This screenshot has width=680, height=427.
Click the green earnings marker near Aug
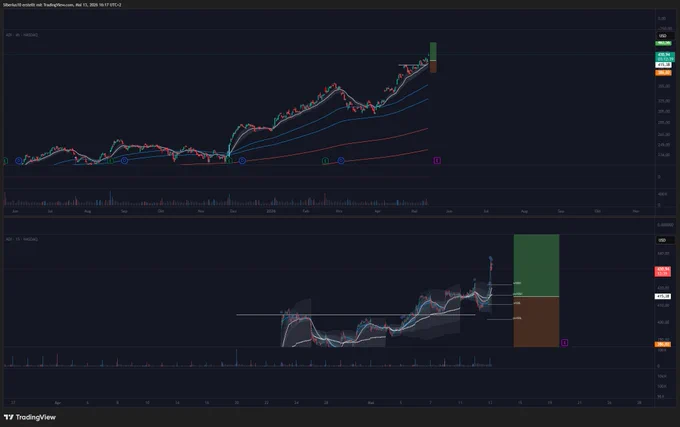[x=111, y=160]
